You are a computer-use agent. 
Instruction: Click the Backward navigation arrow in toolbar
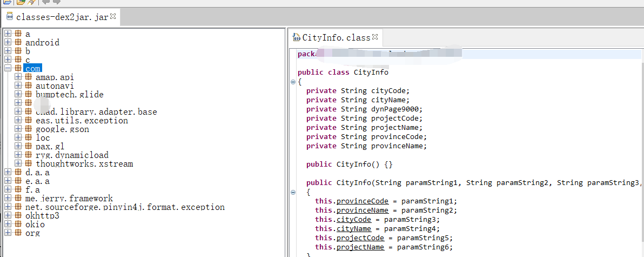tap(46, 2)
